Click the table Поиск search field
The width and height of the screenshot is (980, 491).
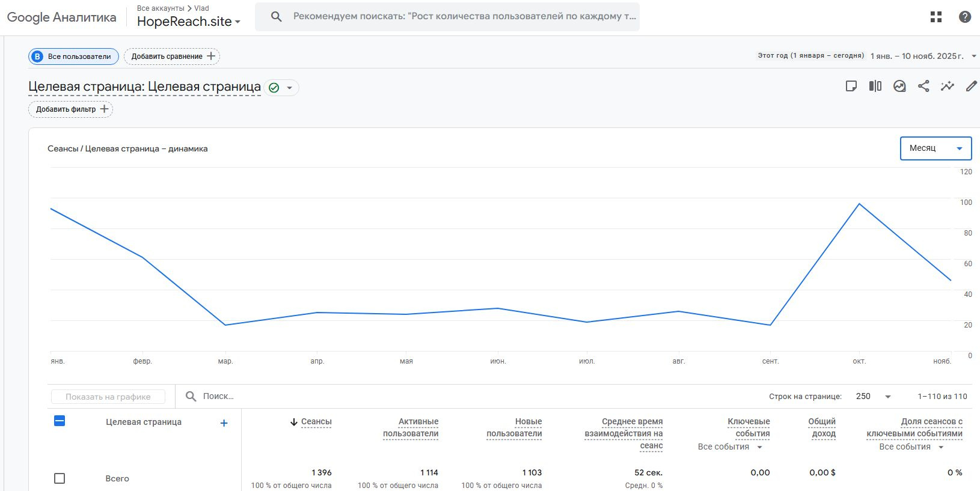[361, 397]
